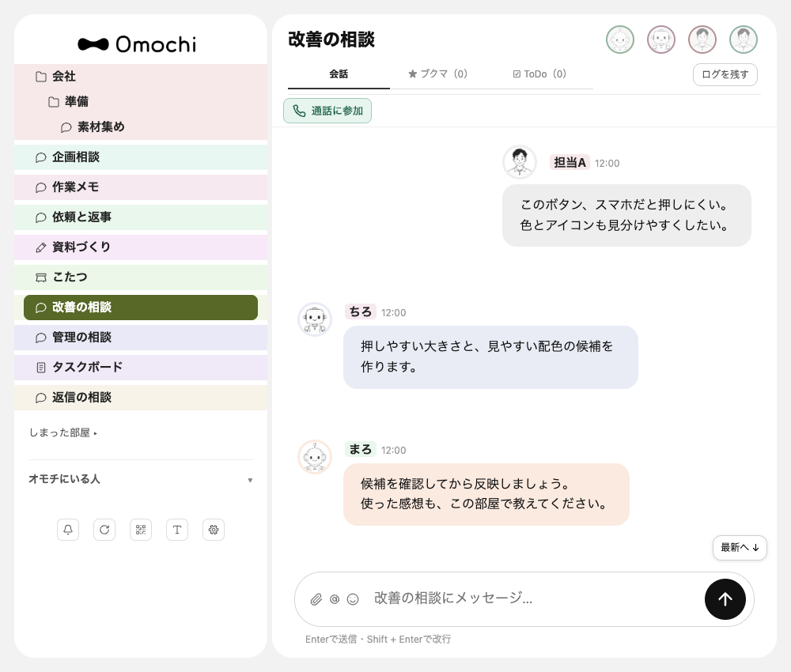Switch to the 会話 tab
This screenshot has height=672, width=791.
[x=339, y=74]
